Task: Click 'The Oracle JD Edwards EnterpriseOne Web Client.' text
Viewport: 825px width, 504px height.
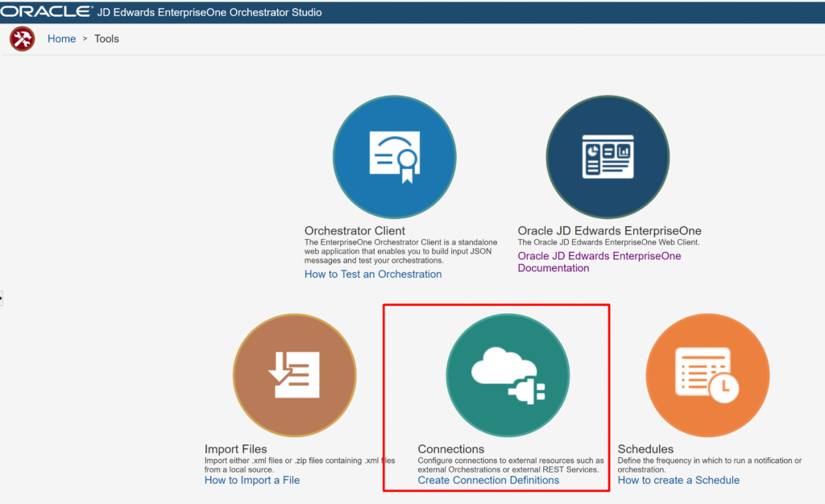Action: click(x=609, y=242)
